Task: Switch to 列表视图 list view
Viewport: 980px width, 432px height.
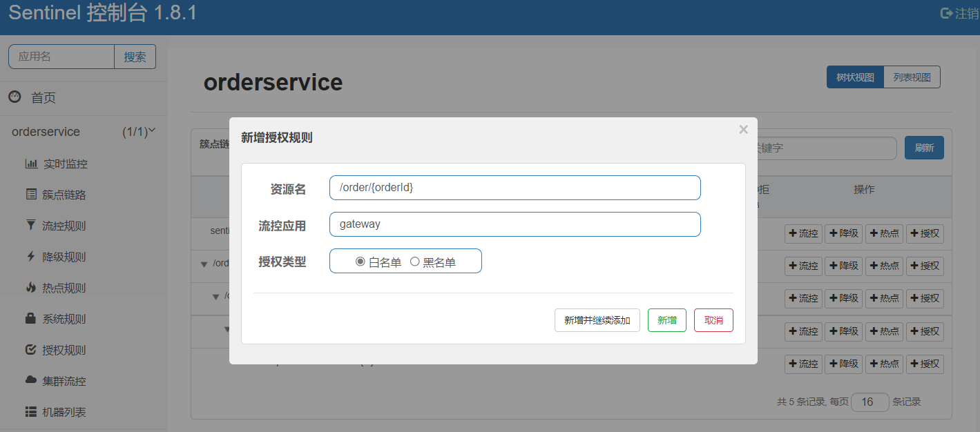Action: 912,77
